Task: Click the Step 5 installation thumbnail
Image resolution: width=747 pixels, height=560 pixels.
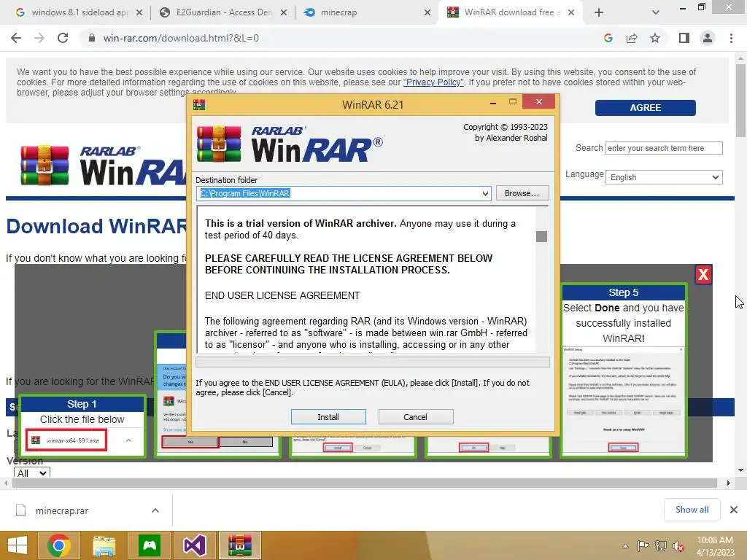Action: tap(624, 370)
